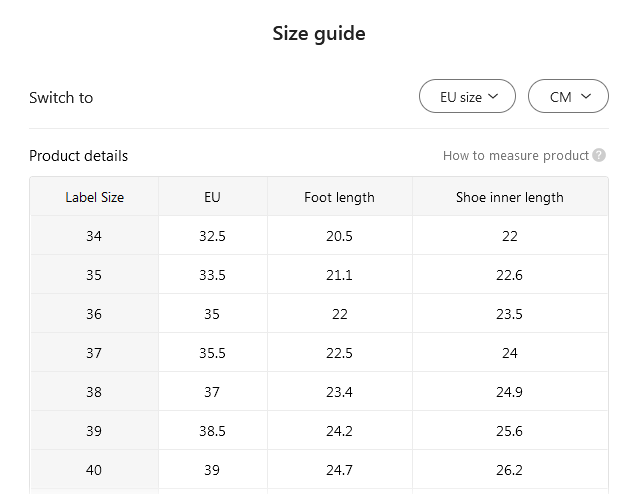Screen dimensions: 618x494
Task: Select label size 34 row cell
Action: coord(94,236)
